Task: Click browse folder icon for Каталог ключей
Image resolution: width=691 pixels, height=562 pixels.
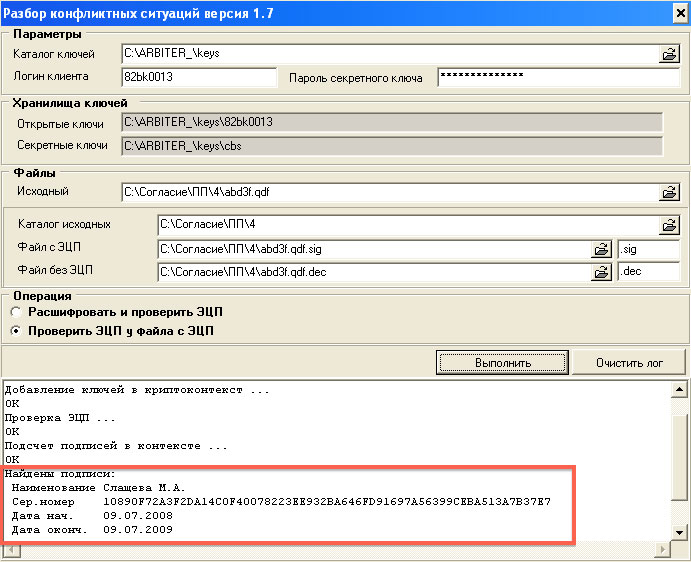Action: click(669, 54)
